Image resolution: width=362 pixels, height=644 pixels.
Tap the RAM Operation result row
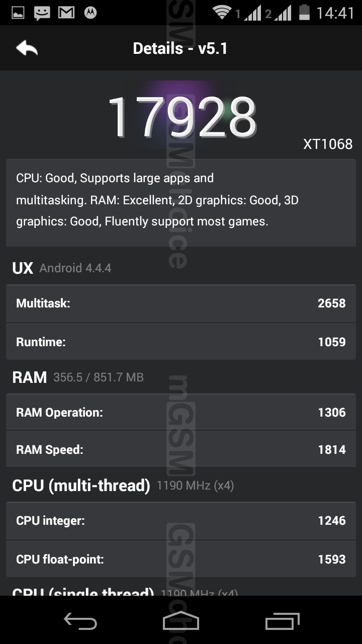tap(181, 412)
